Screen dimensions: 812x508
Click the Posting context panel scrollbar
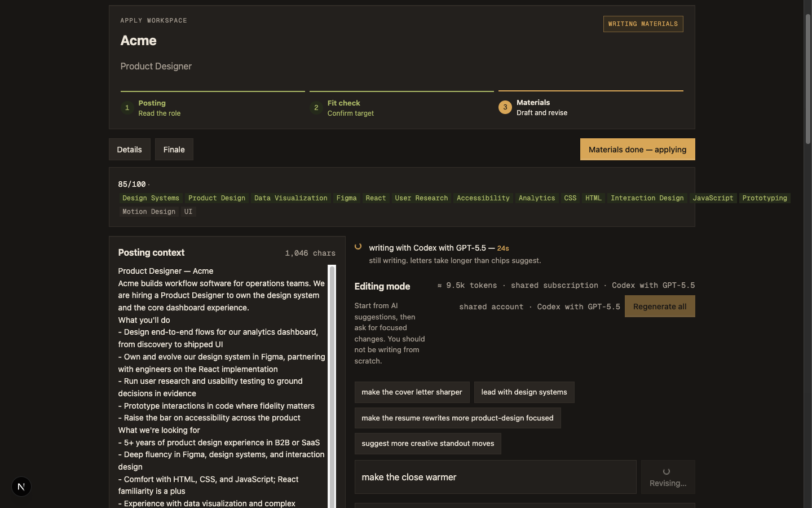332,387
